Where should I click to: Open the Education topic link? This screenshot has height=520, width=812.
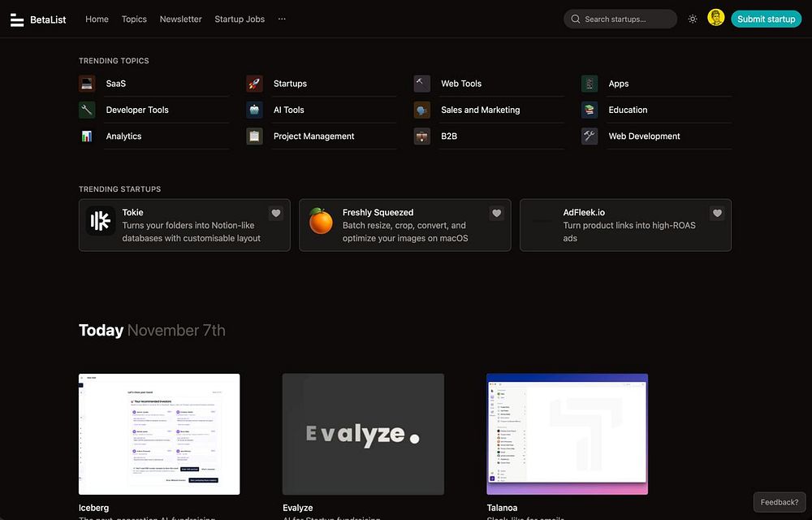coord(628,110)
